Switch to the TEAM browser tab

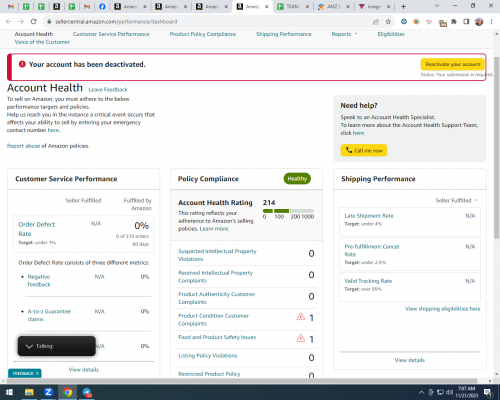click(293, 6)
